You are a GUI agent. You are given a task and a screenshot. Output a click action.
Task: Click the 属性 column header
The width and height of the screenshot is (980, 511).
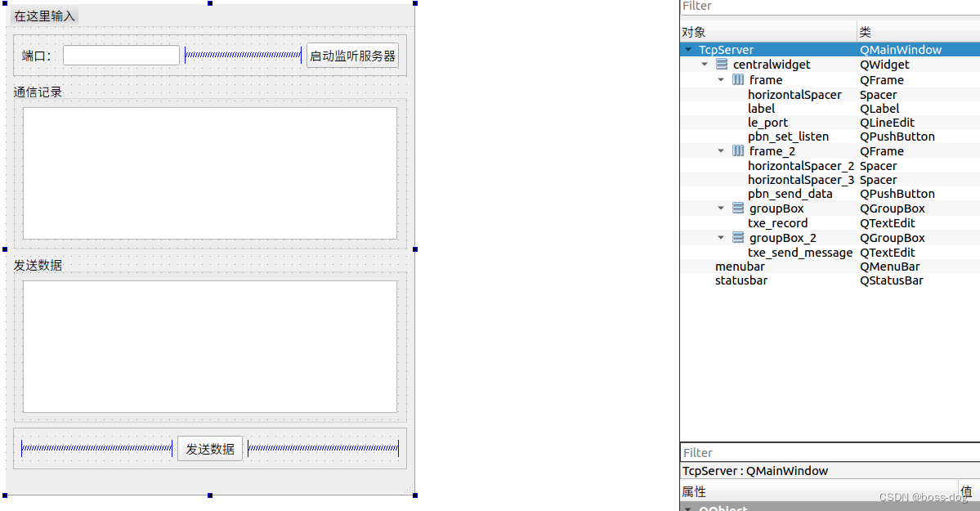tap(819, 491)
